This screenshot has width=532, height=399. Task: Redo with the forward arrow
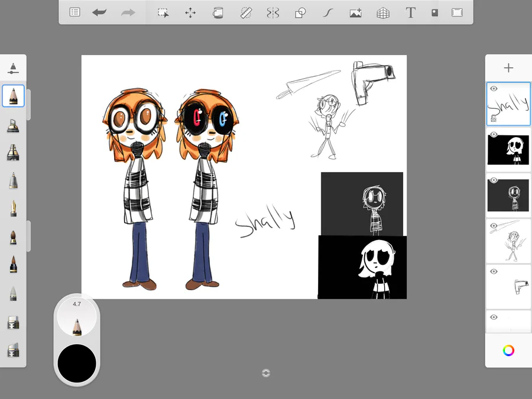[128, 13]
